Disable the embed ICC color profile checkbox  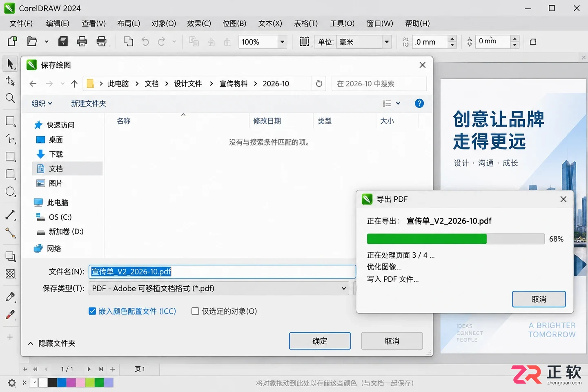[x=92, y=311]
